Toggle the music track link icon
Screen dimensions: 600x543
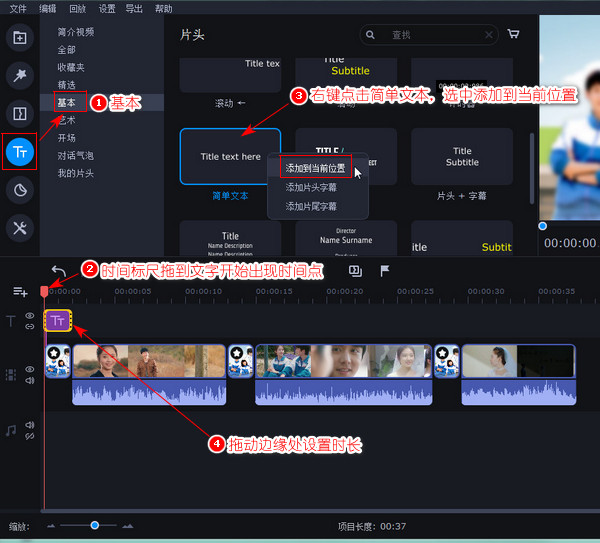tap(29, 436)
